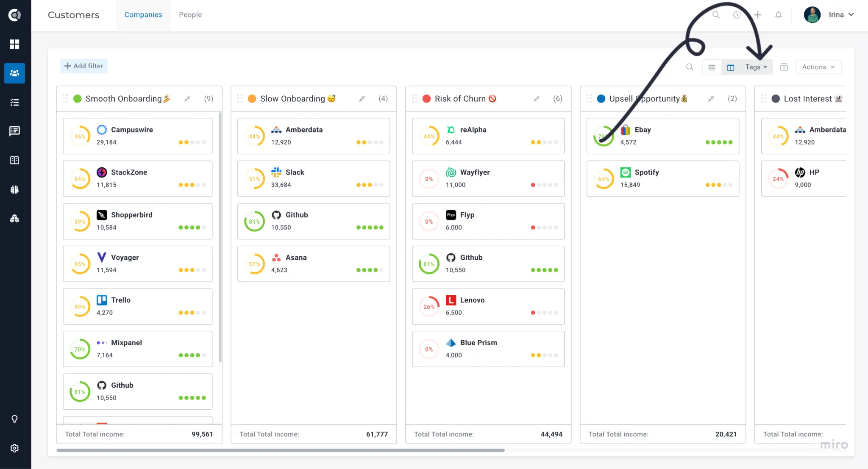Click the Smooth Onboarding column vertical scrollbar
Viewport: 868px width, 469px height.
coord(220,237)
